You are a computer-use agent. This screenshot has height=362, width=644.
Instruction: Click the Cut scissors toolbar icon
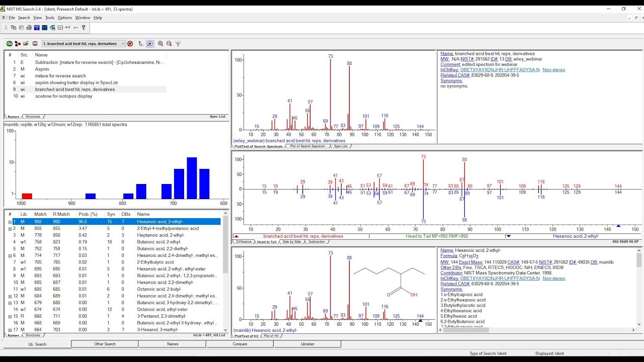click(7, 28)
